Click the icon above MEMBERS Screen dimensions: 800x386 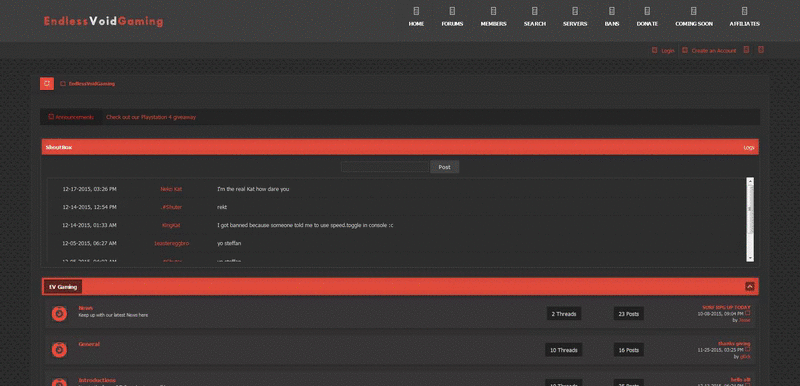[493, 11]
